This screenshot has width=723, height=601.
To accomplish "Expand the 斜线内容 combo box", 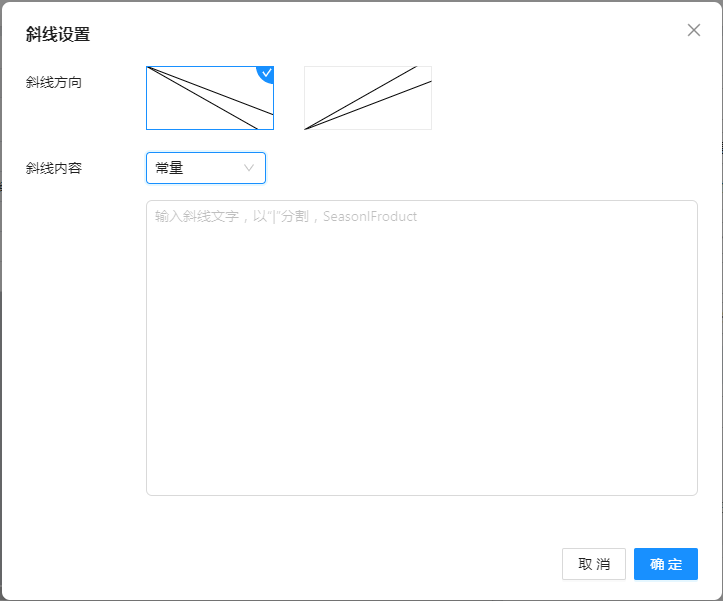I will click(x=206, y=168).
